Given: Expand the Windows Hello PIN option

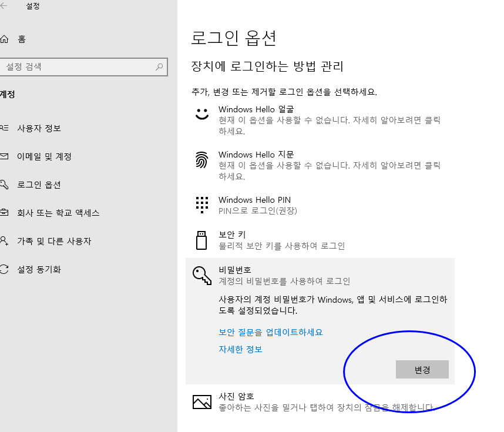Looking at the screenshot, I should pyautogui.click(x=320, y=205).
